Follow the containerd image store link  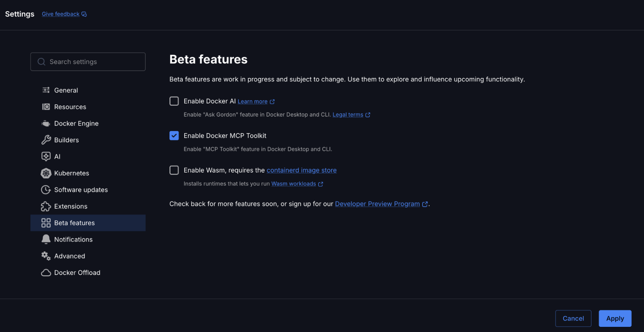tap(302, 170)
